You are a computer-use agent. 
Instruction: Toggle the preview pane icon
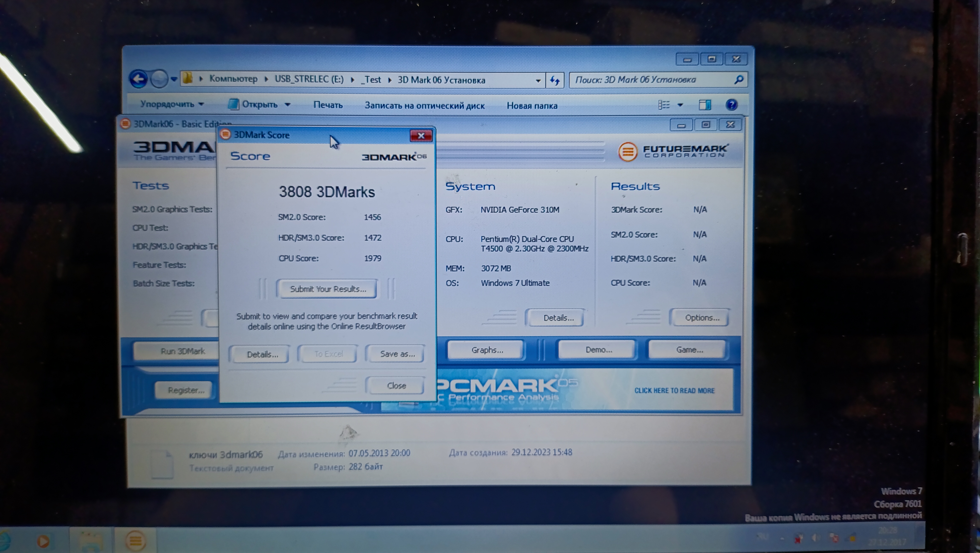(704, 105)
